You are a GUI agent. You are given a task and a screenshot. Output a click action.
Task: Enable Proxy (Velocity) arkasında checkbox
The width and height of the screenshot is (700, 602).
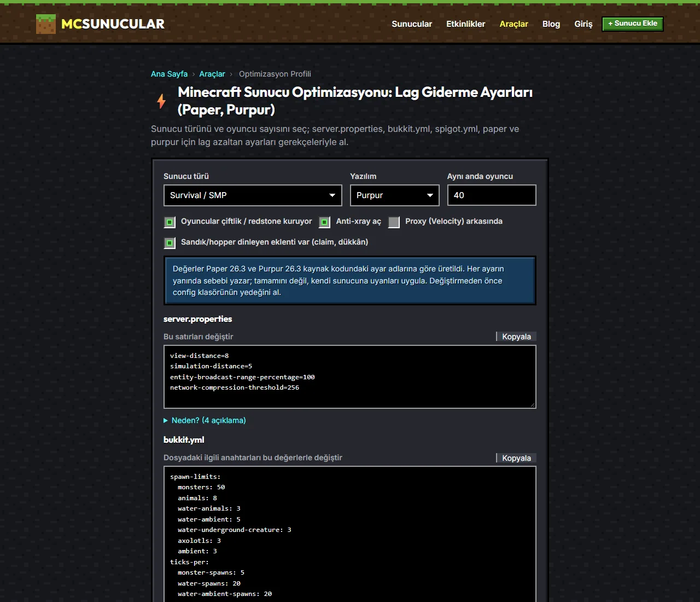[x=394, y=222]
